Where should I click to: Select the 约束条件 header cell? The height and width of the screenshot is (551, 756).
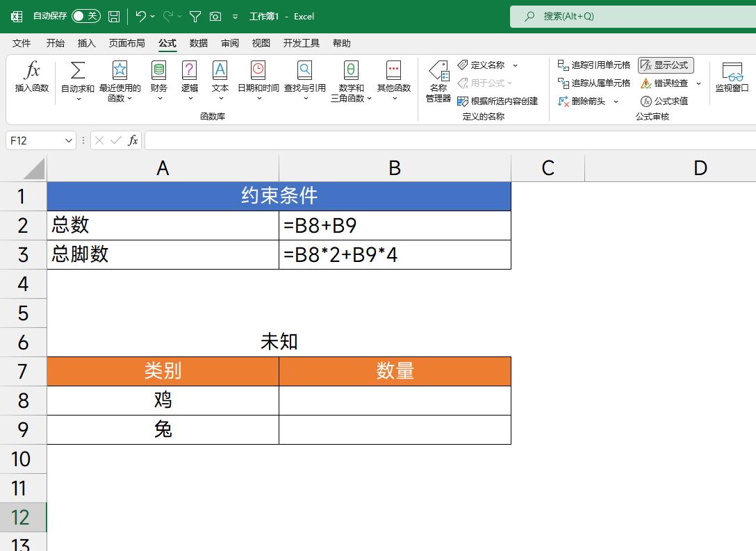coord(279,196)
